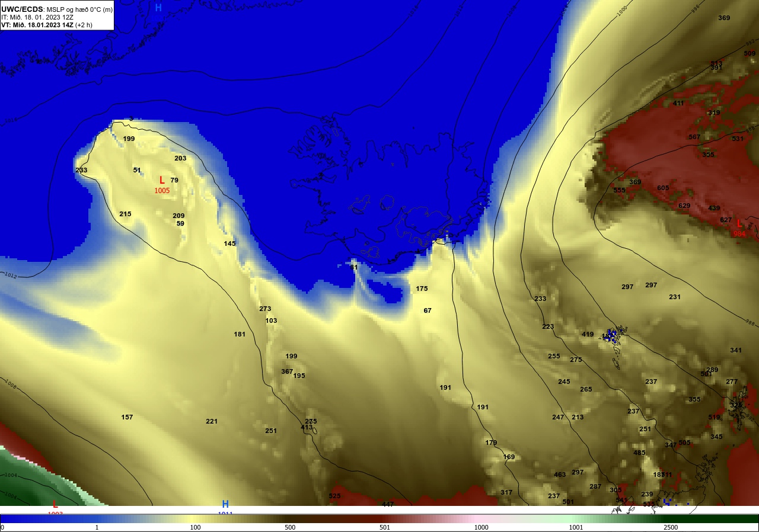This screenshot has height=532, width=759.
Task: Click the height value 629
Action: [684, 206]
